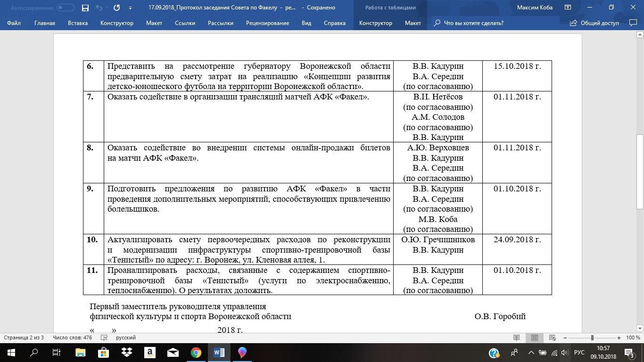
Task: Switch to Read Mode view icon
Action: [517, 338]
